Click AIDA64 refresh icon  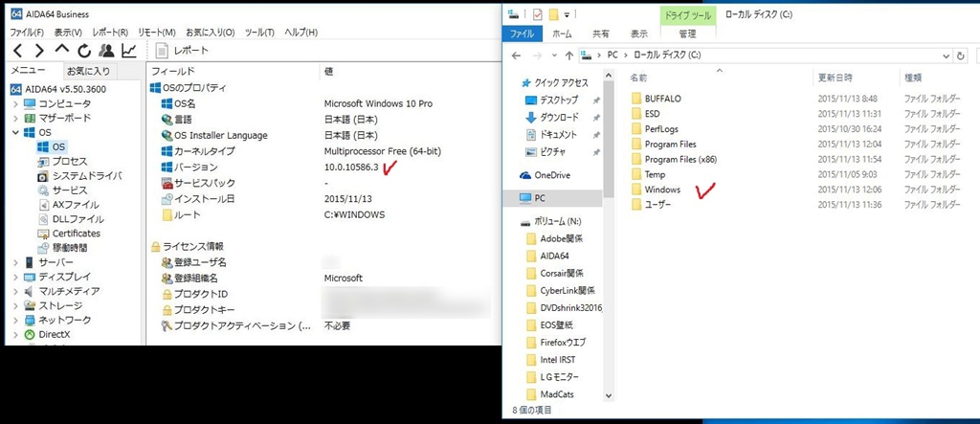pyautogui.click(x=84, y=51)
